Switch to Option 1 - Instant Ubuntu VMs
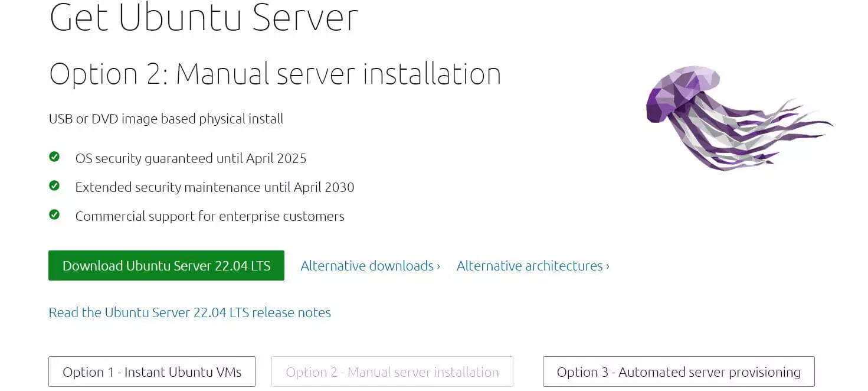The image size is (868, 391). [x=152, y=372]
